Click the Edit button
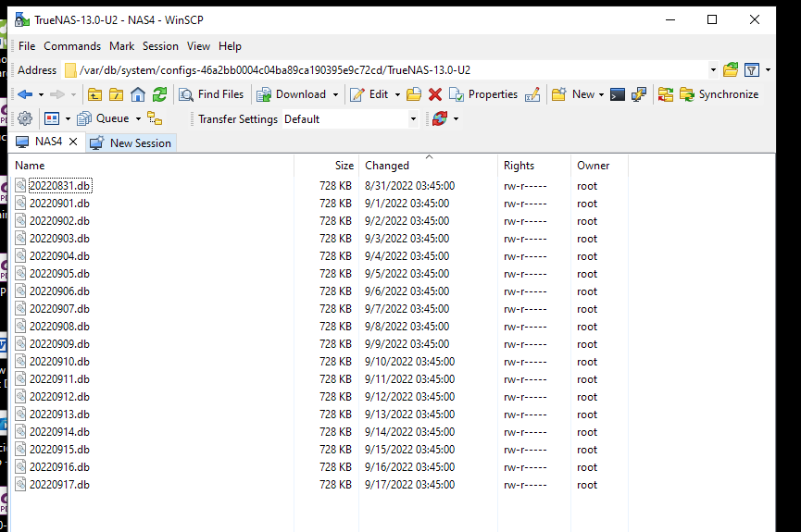Screen dimensions: 801x532 [369, 94]
